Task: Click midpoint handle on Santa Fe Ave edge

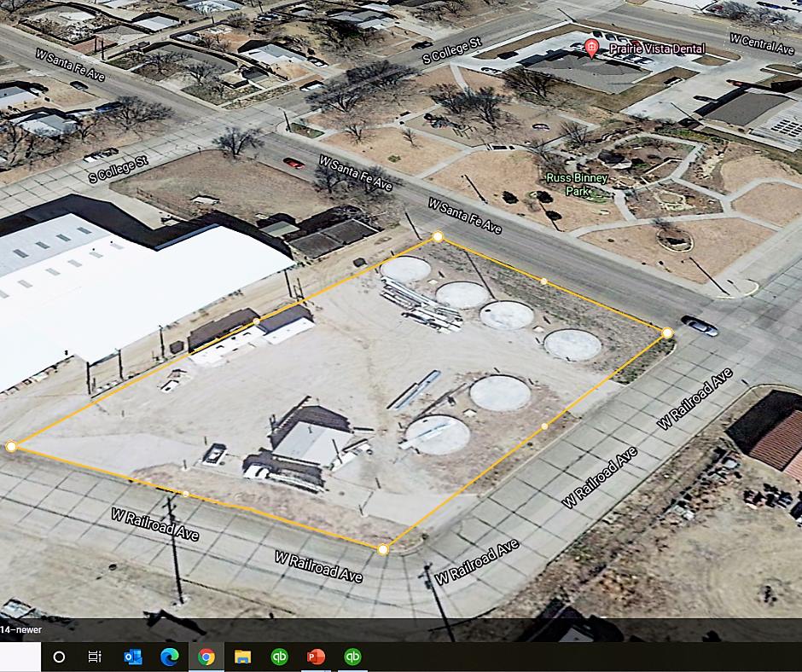Action: tap(544, 281)
